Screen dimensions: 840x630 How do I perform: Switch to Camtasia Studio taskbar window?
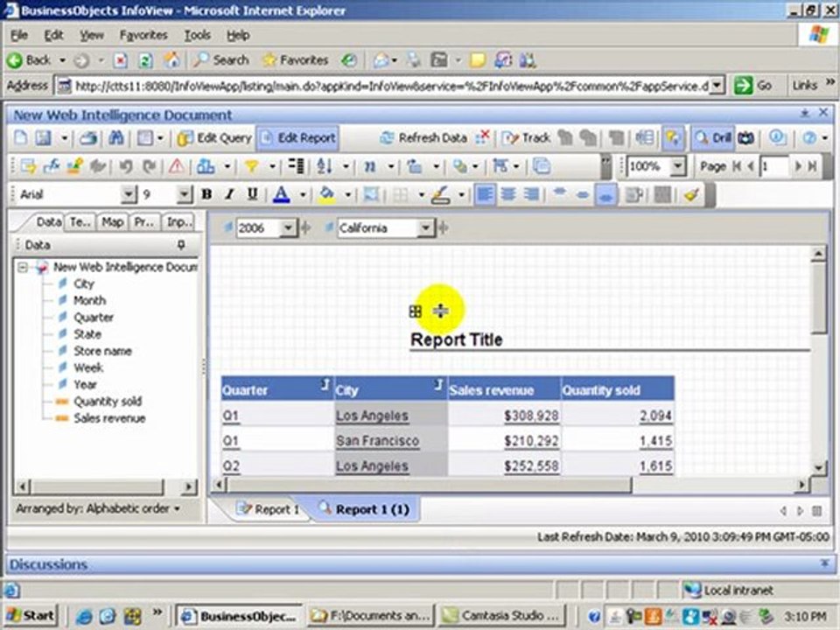pos(502,616)
